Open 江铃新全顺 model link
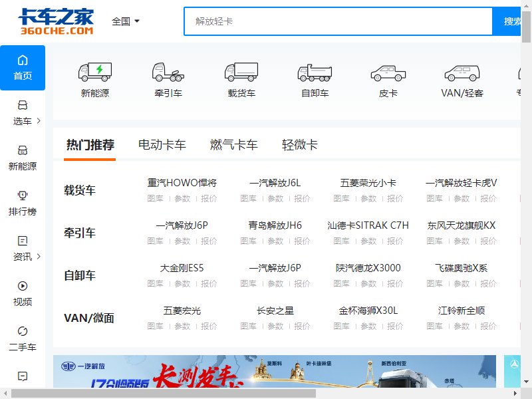 [x=461, y=311]
